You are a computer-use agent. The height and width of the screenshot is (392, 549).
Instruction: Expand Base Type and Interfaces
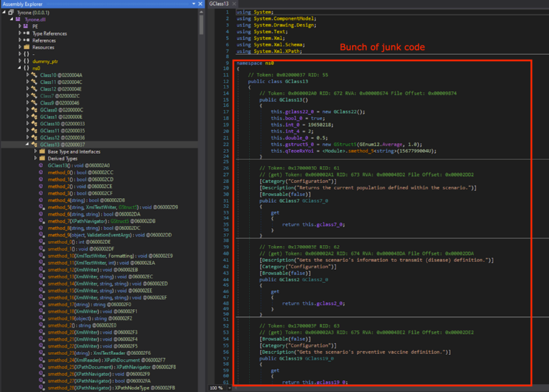click(x=35, y=152)
